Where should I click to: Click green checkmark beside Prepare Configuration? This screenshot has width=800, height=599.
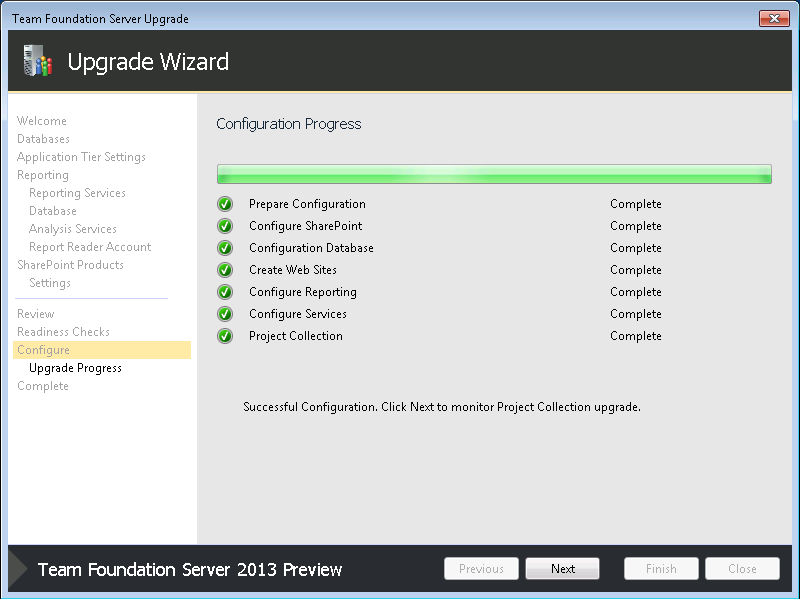225,204
